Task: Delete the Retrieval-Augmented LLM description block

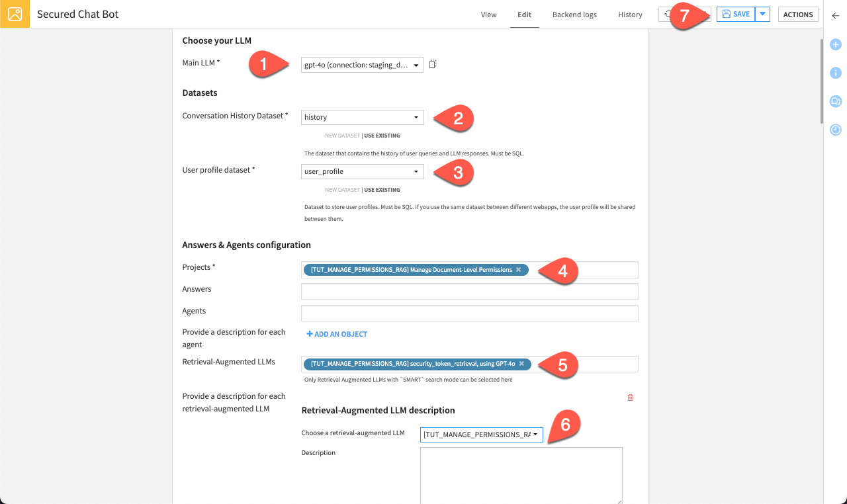Action: pos(630,398)
